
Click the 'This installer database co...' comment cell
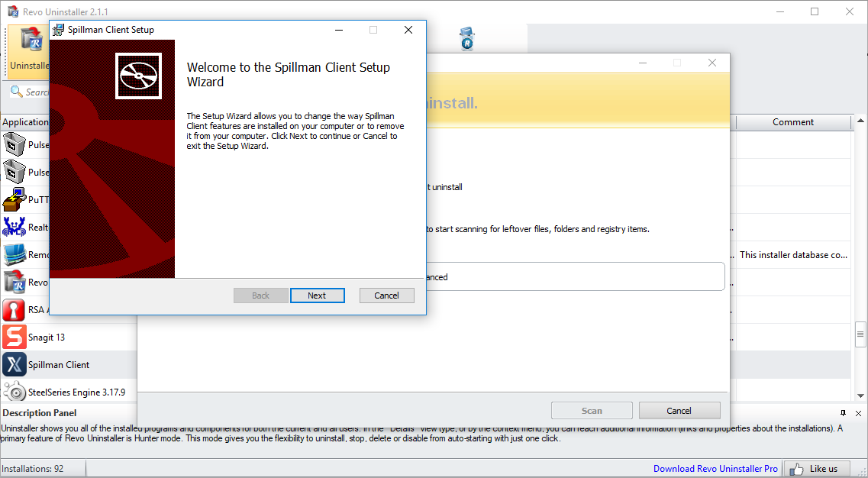click(793, 255)
